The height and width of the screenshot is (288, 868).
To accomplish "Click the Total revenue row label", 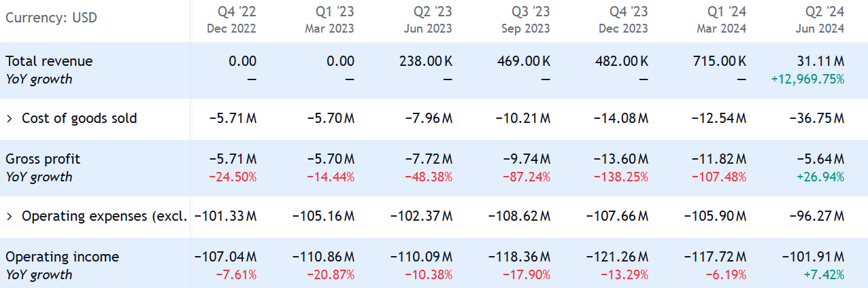I will tap(49, 61).
